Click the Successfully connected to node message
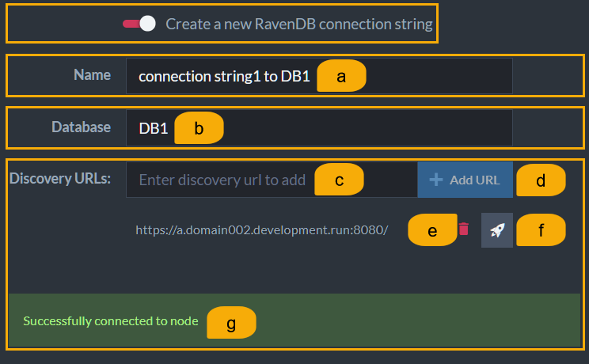The height and width of the screenshot is (364, 589). [x=111, y=321]
